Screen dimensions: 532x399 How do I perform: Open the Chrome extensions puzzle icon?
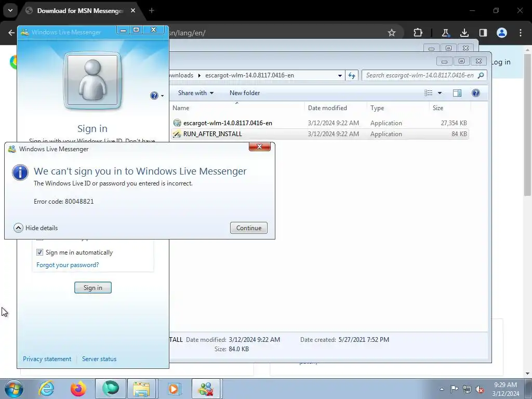click(418, 33)
